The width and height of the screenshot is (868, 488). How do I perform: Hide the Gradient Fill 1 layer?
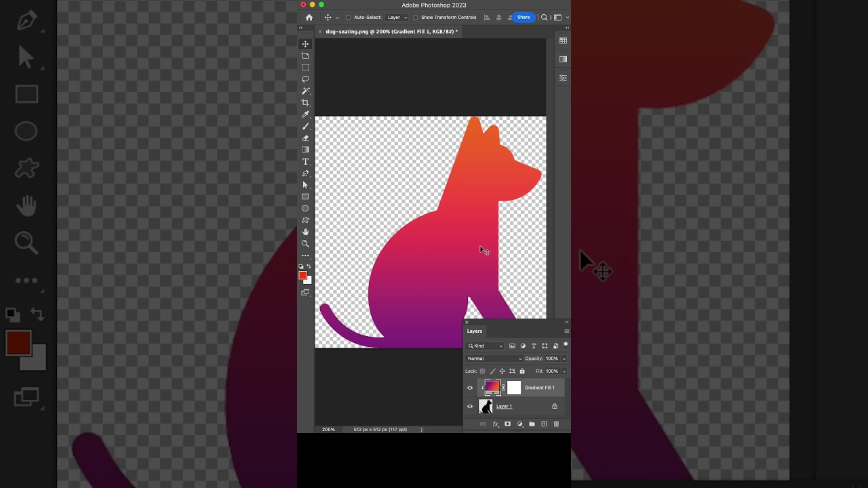point(470,388)
